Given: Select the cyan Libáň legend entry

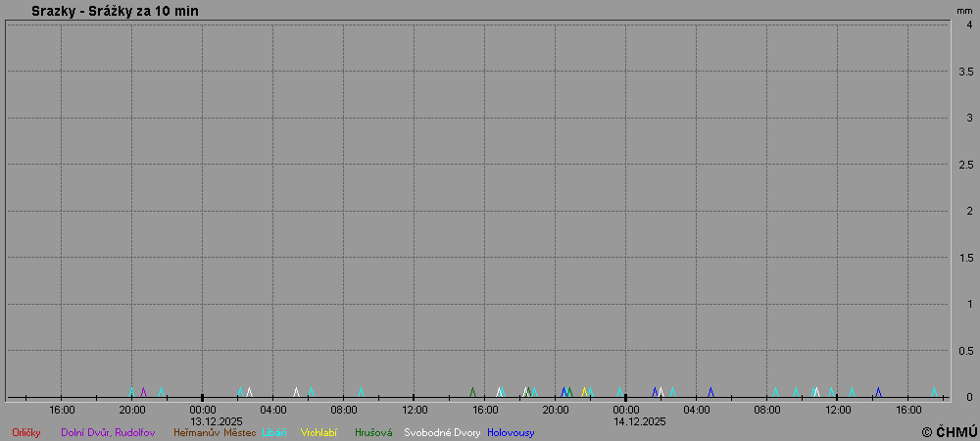Looking at the screenshot, I should coord(274,432).
